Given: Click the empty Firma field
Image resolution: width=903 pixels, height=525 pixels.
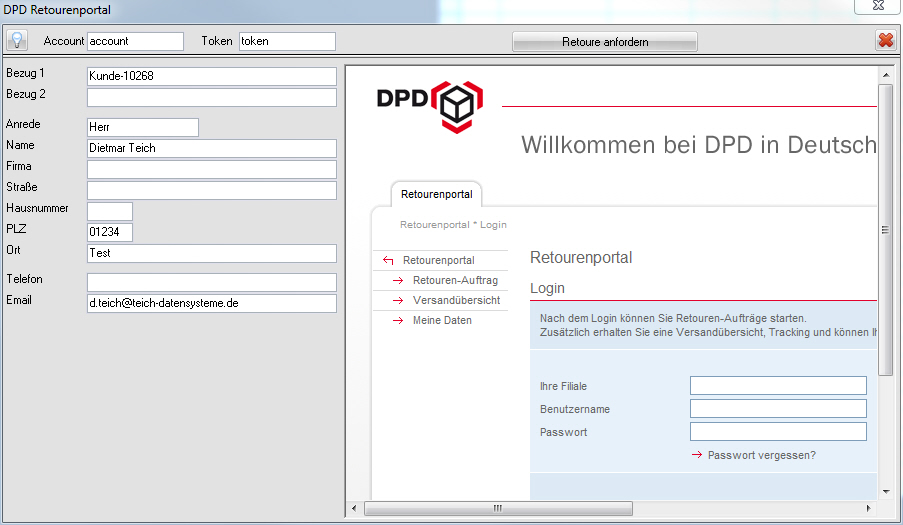Looking at the screenshot, I should pos(212,169).
